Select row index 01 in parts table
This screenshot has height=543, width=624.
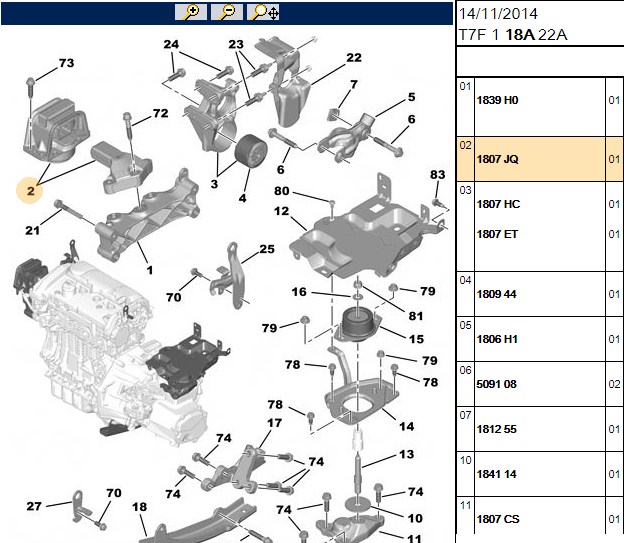465,86
